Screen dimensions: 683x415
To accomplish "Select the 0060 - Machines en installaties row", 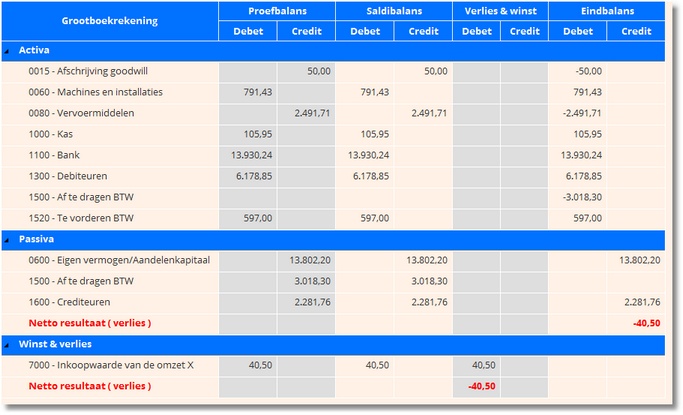I will click(x=96, y=92).
